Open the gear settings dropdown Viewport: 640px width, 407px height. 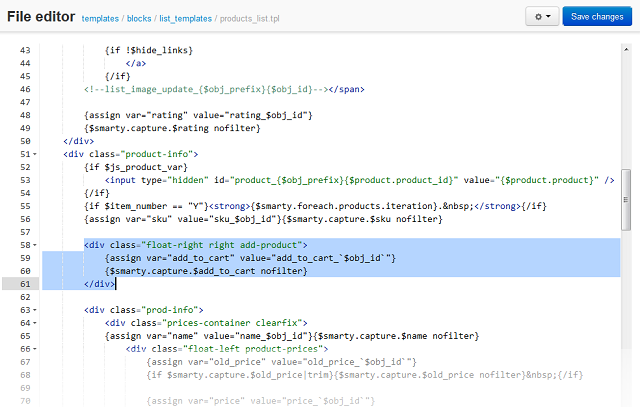[542, 16]
